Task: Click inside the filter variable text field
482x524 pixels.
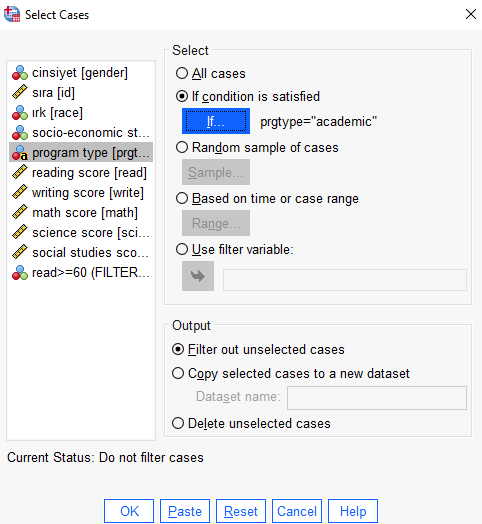Action: click(345, 280)
